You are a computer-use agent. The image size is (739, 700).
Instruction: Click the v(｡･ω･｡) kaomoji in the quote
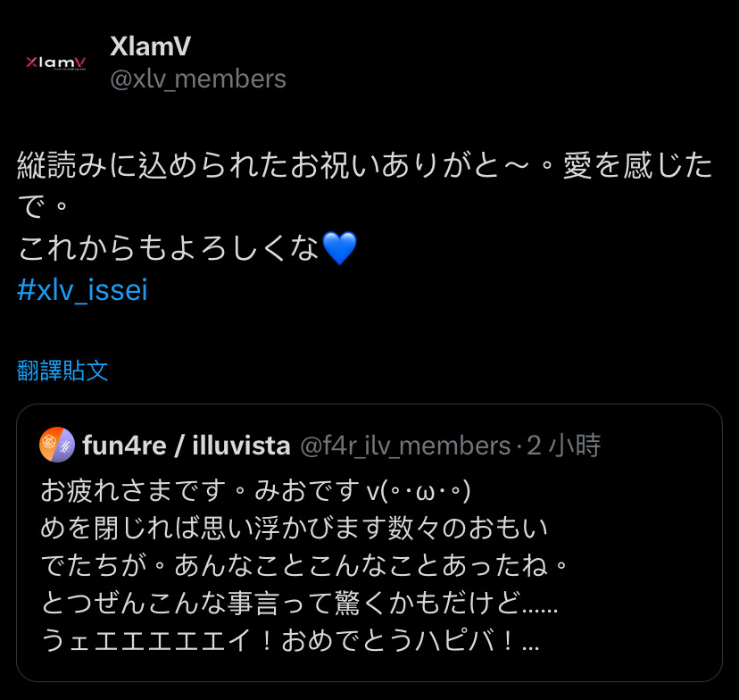point(419,491)
